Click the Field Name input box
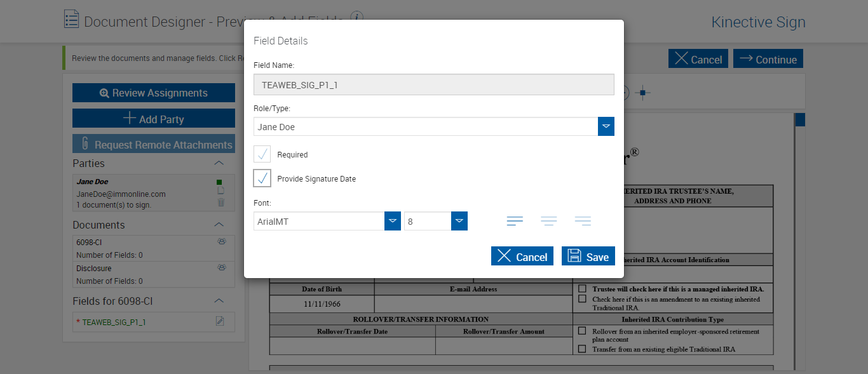The width and height of the screenshot is (868, 374). (433, 84)
